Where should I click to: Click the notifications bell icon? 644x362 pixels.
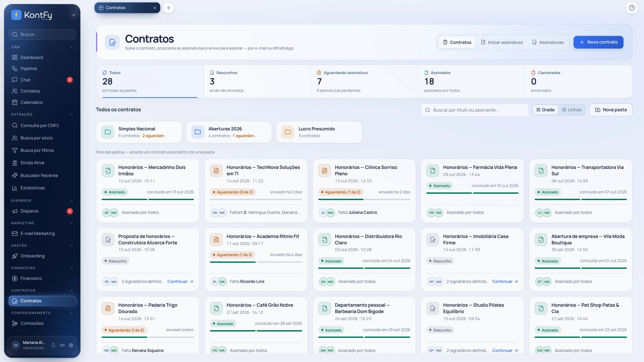[53, 345]
